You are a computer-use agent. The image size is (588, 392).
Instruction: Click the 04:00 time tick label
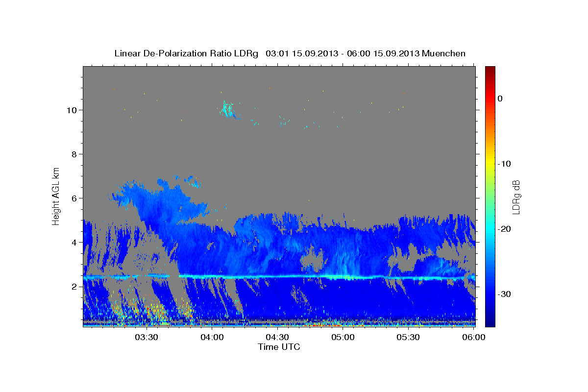point(212,338)
